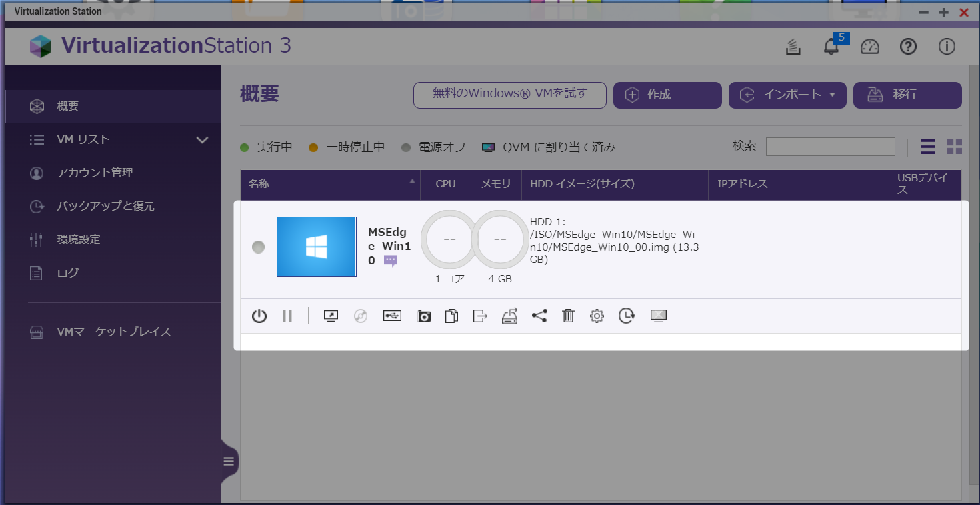Open the インポート dropdown arrow
This screenshot has width=980, height=505.
coord(832,95)
